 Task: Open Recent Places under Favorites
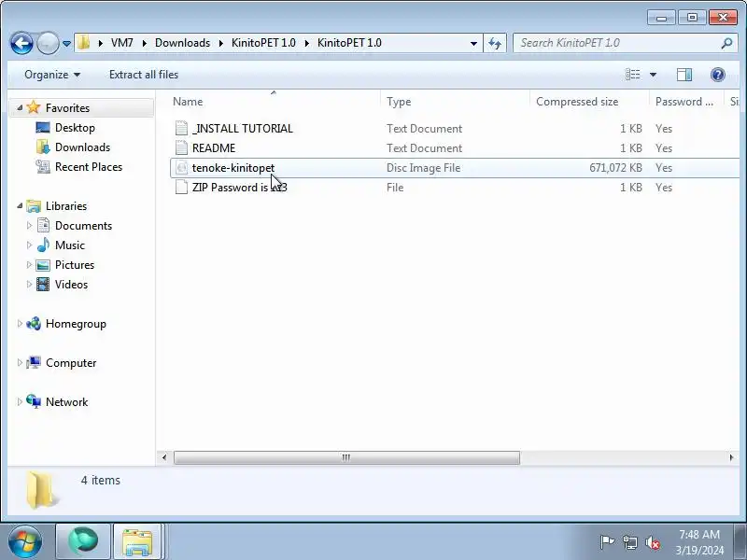coord(89,167)
